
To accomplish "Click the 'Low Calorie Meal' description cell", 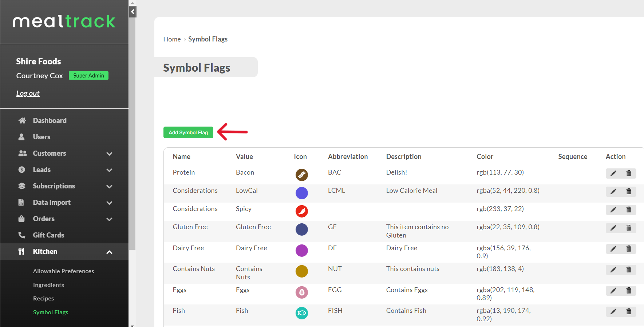I will click(x=412, y=191).
